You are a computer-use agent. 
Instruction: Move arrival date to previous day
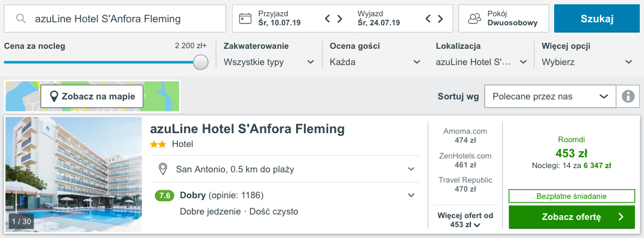coord(327,19)
